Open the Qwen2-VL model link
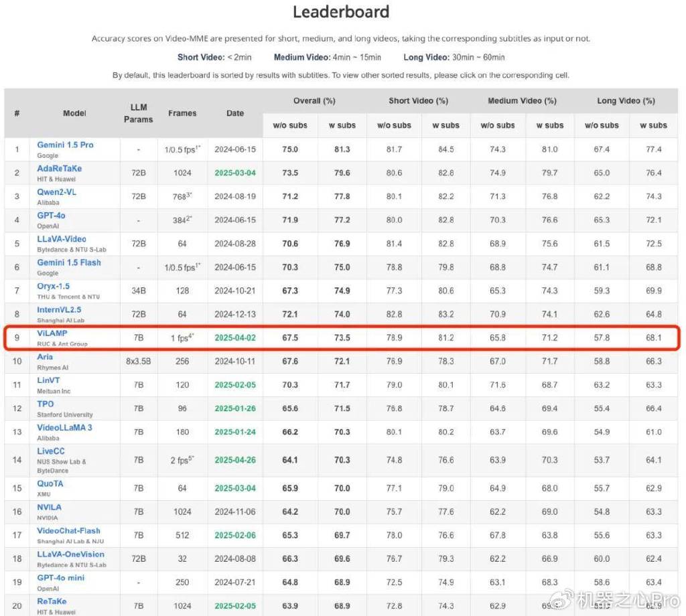The width and height of the screenshot is (686, 616). click(56, 192)
